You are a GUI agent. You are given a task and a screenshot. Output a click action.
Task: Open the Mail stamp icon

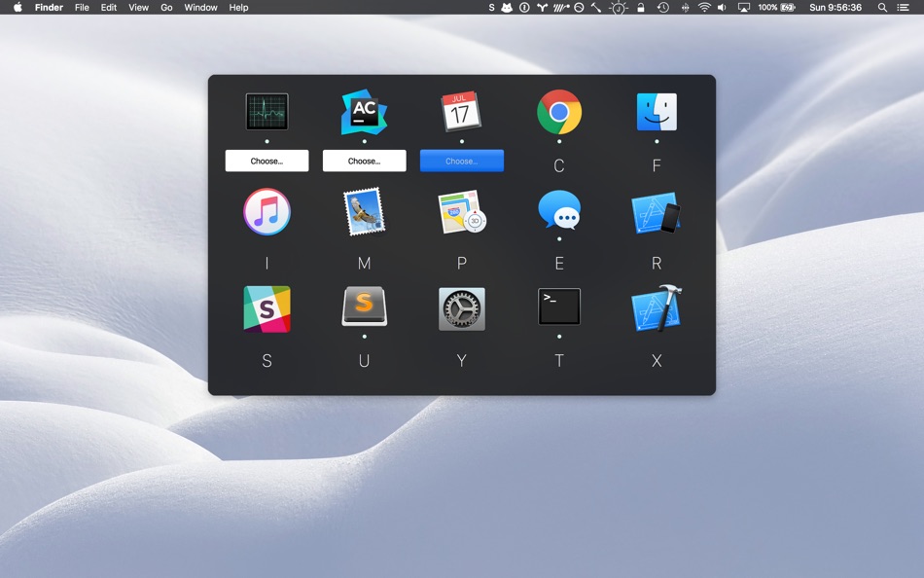(x=364, y=212)
